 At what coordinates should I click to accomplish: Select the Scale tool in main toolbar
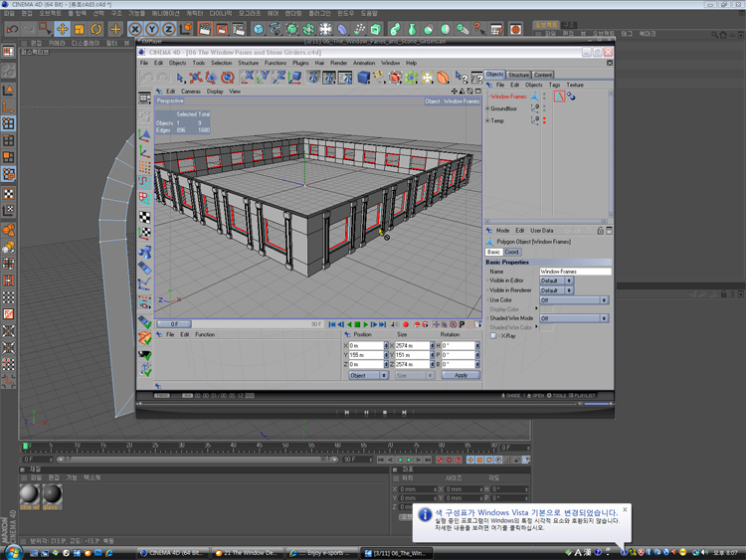pos(80,29)
